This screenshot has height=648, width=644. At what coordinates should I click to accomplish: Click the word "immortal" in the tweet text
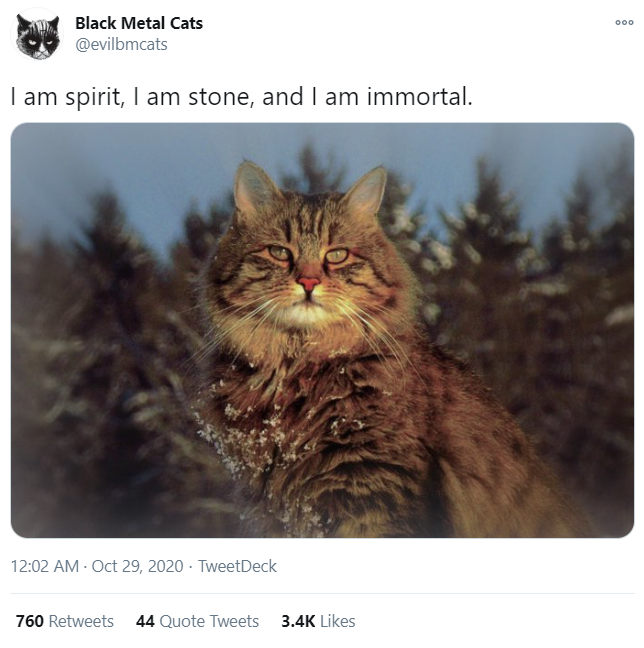point(423,98)
